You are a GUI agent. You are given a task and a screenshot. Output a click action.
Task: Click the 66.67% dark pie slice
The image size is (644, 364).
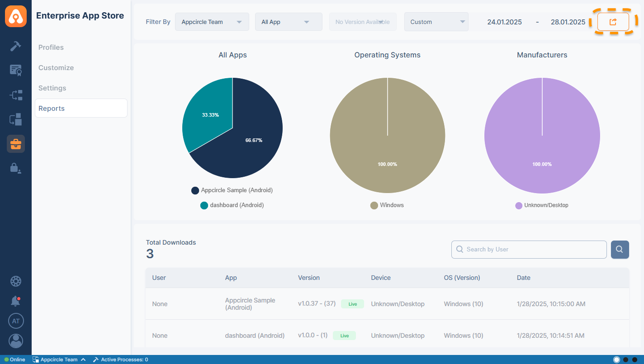click(253, 140)
